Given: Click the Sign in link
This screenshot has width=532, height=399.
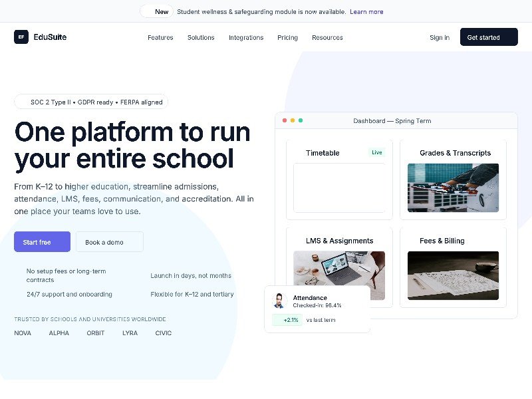Looking at the screenshot, I should tap(439, 38).
